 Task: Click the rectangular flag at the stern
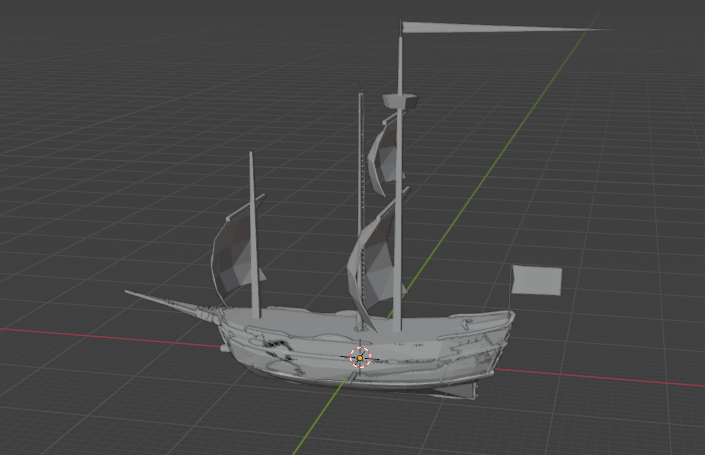tap(538, 280)
